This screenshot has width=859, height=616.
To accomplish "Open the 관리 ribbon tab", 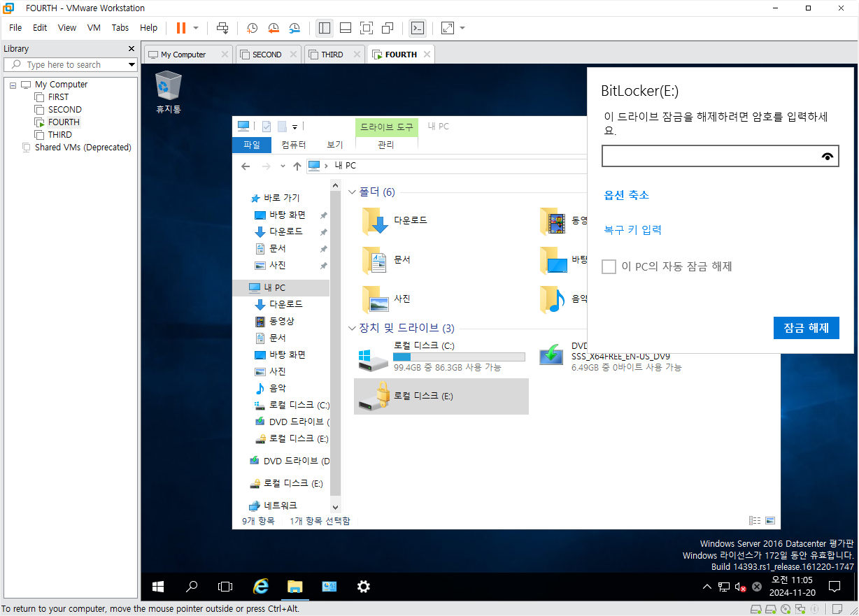I will pyautogui.click(x=386, y=145).
